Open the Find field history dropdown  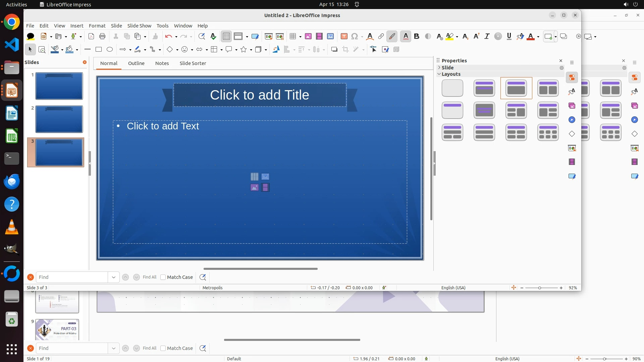point(114,277)
